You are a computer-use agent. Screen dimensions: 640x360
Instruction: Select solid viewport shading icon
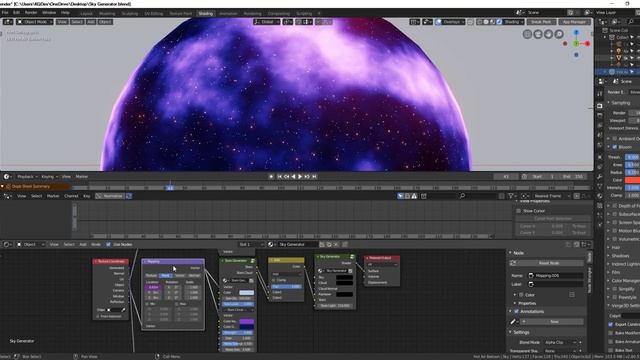click(x=486, y=22)
